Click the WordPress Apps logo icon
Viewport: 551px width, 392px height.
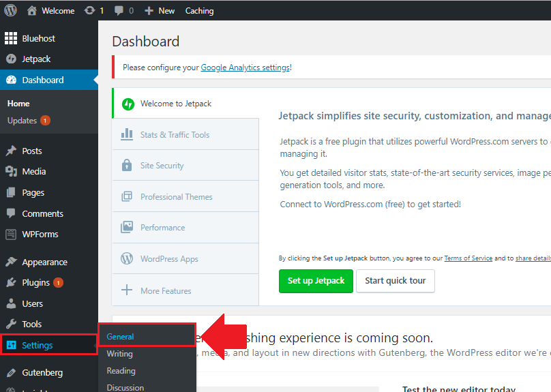[127, 258]
